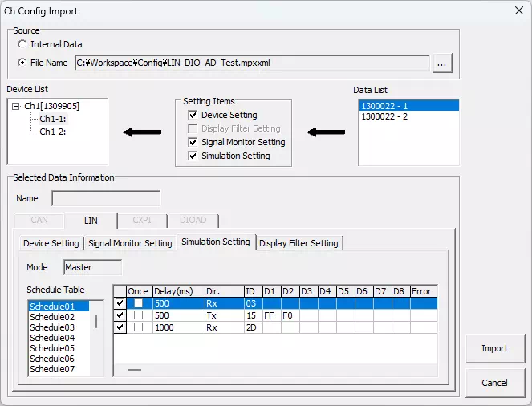The height and width of the screenshot is (406, 532).
Task: Click the Once column header
Action: 140,291
